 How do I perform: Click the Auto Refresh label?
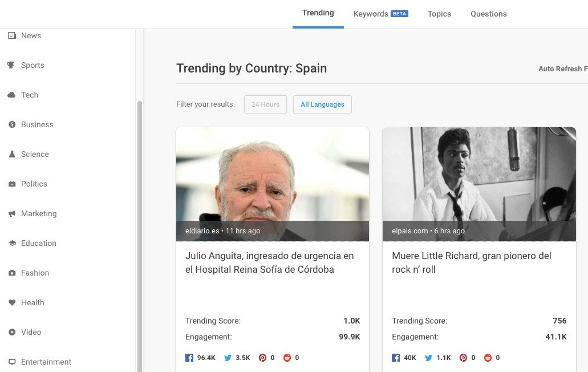(563, 68)
